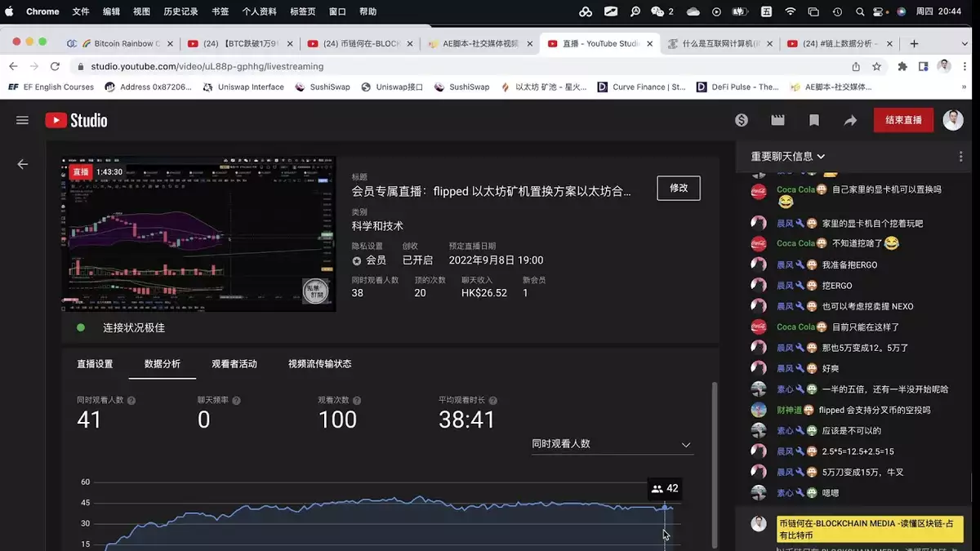This screenshot has width=980, height=551.
Task: Switch to the 视频流传输状态 tab
Action: 320,364
